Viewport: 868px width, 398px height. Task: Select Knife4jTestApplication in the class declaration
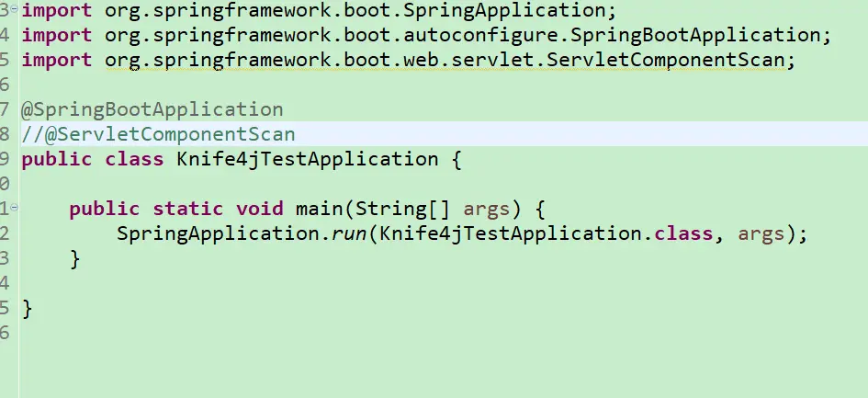(307, 159)
